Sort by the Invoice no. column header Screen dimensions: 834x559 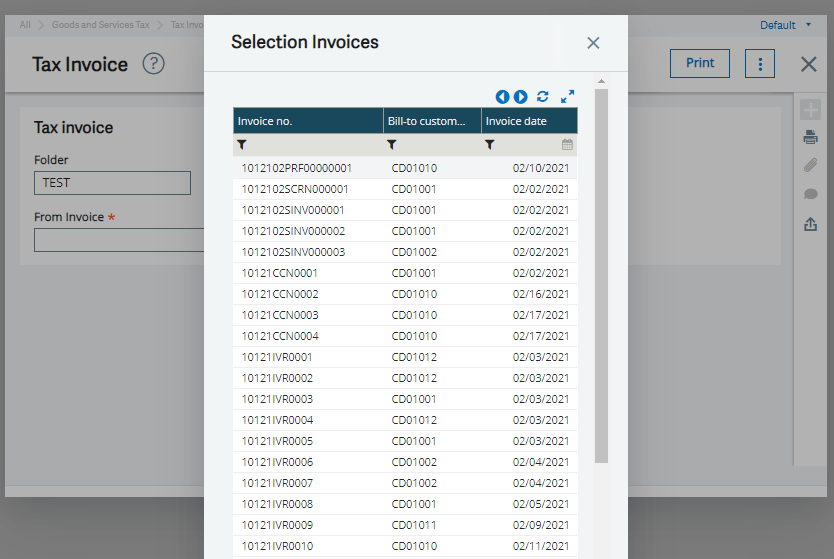[308, 121]
